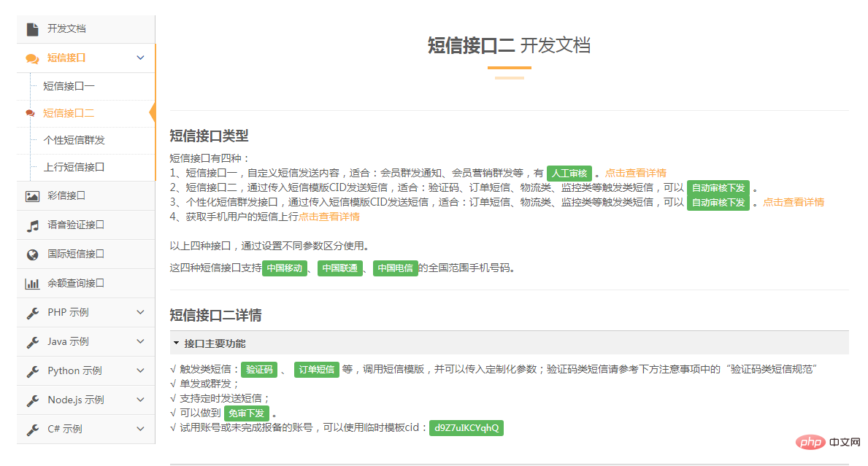
Task: Click the 短信接口二详情 heading
Action: 215,316
